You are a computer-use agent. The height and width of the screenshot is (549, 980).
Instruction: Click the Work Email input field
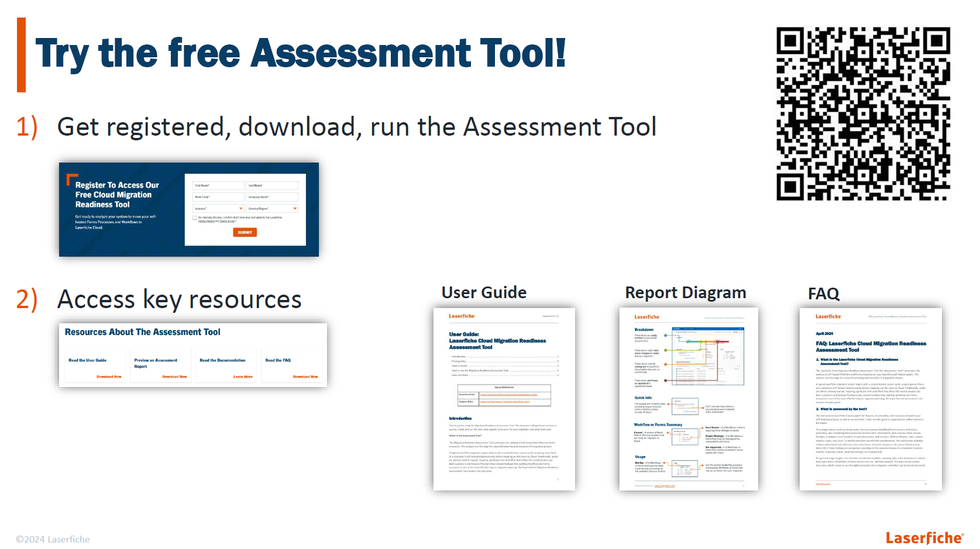pyautogui.click(x=218, y=197)
